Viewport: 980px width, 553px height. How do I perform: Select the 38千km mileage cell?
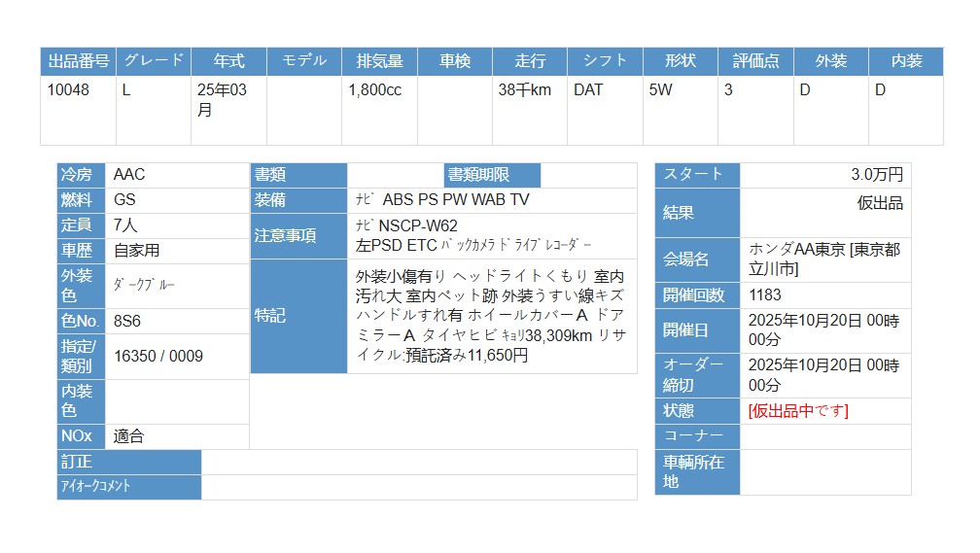525,90
